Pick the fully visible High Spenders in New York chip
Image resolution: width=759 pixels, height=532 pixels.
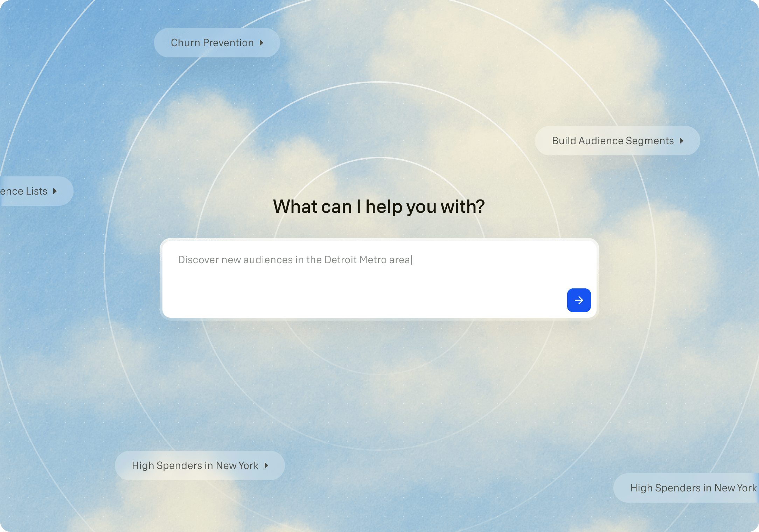coord(200,465)
